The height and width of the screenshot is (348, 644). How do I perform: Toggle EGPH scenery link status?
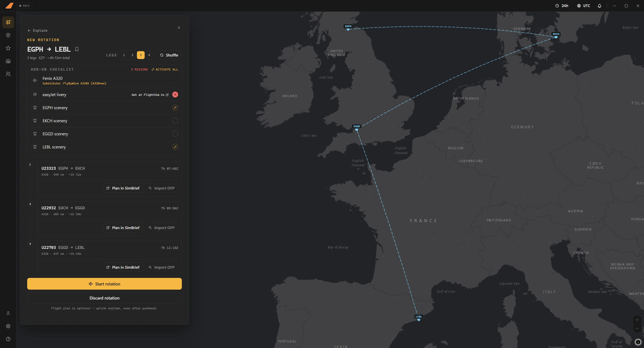(175, 108)
